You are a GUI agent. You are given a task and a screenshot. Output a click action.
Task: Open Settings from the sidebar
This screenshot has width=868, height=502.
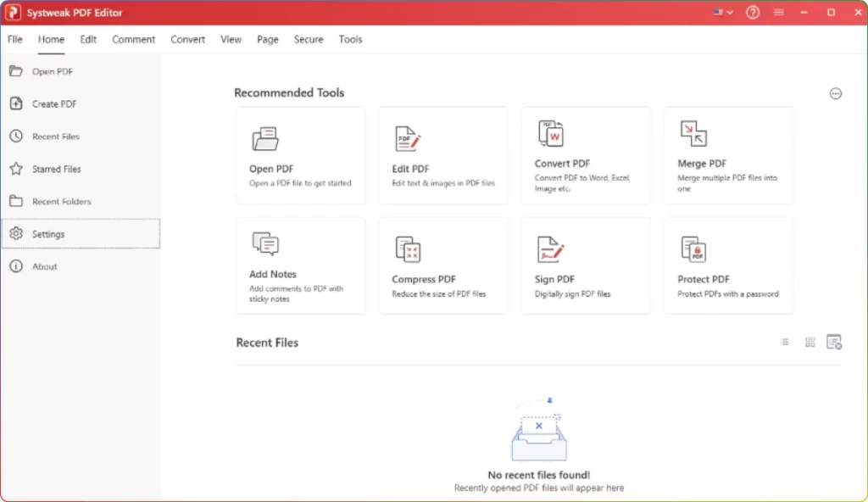(x=49, y=233)
